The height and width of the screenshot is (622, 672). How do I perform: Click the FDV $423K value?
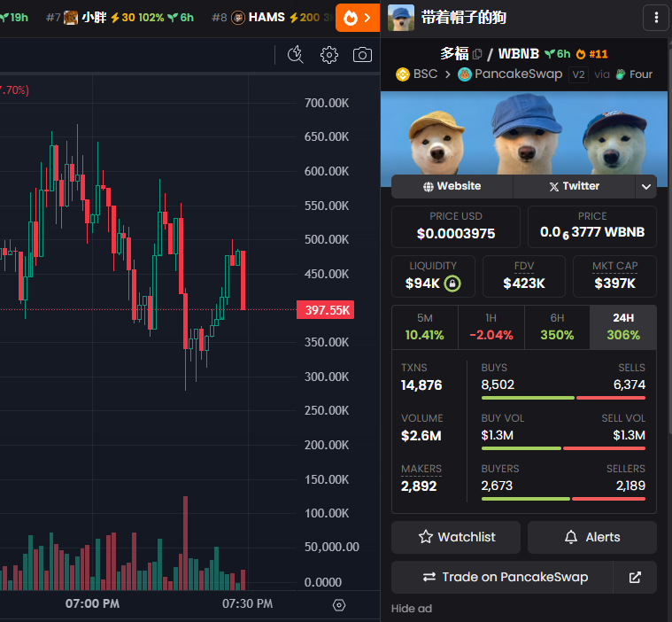point(524,284)
